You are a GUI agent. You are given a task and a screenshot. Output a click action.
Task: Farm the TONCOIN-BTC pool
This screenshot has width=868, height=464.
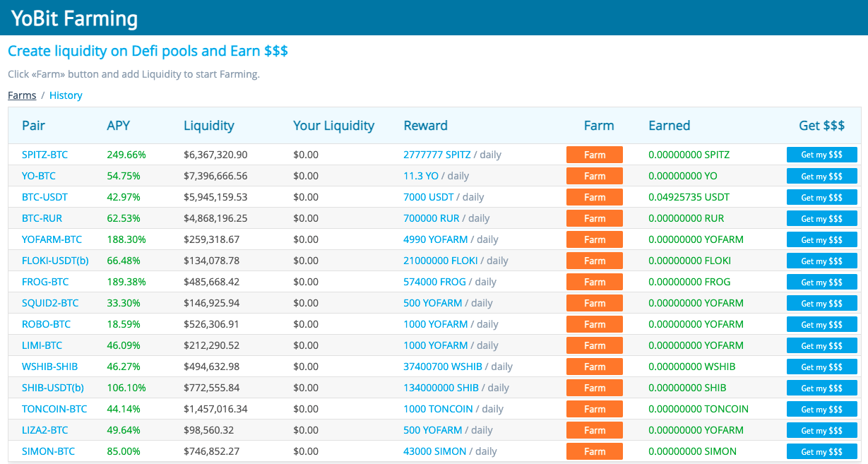[x=595, y=409]
